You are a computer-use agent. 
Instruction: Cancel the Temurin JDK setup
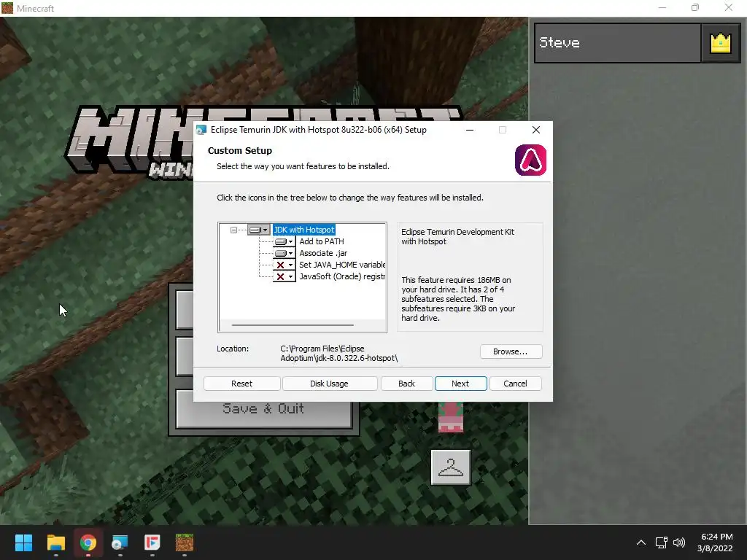pos(516,384)
